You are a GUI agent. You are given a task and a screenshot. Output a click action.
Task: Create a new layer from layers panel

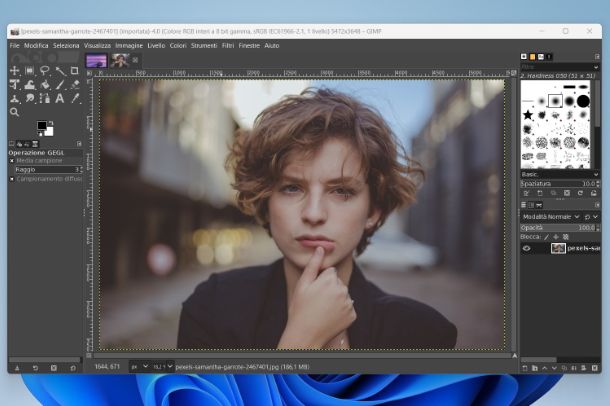(x=525, y=368)
